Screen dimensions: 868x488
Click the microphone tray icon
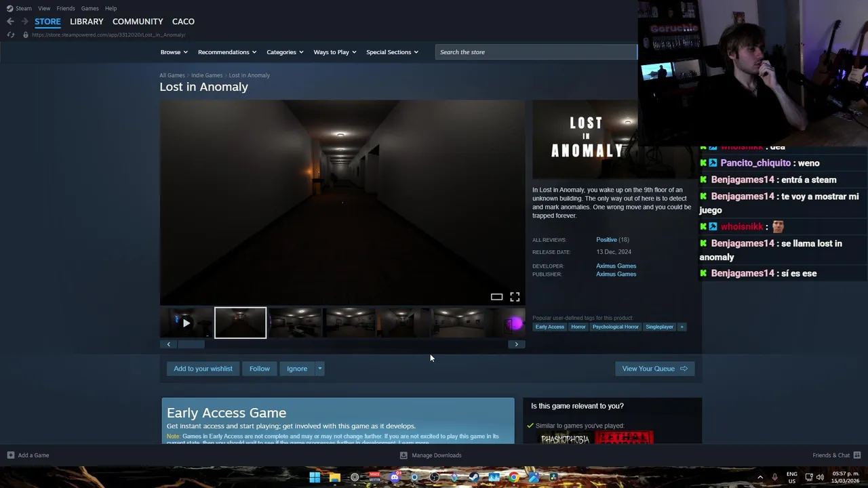(774, 477)
